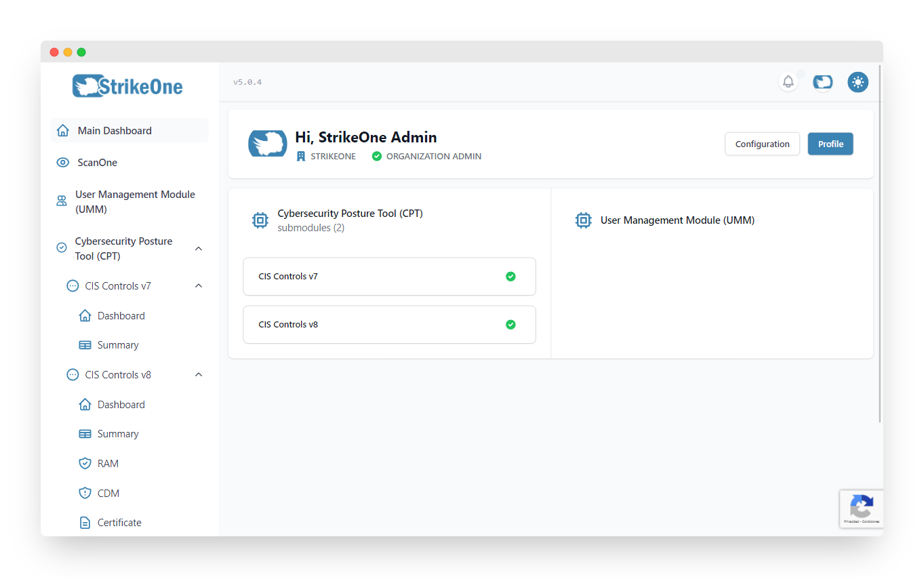Click the v5.0.4 version label
Image resolution: width=924 pixels, height=577 pixels.
(247, 82)
